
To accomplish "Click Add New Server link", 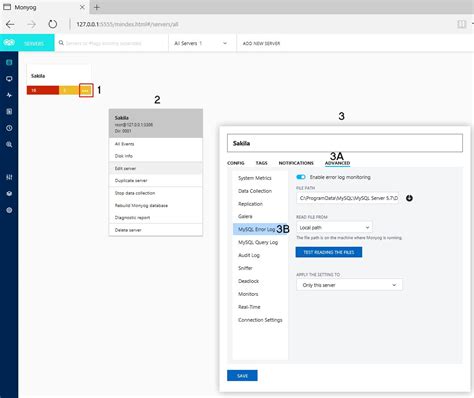I will 261,43.
